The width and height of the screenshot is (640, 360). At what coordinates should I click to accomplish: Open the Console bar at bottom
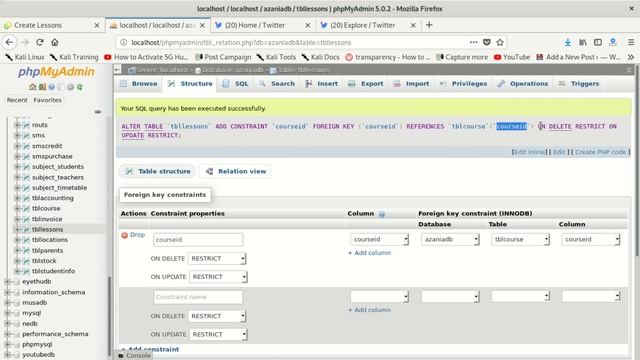coord(135,356)
